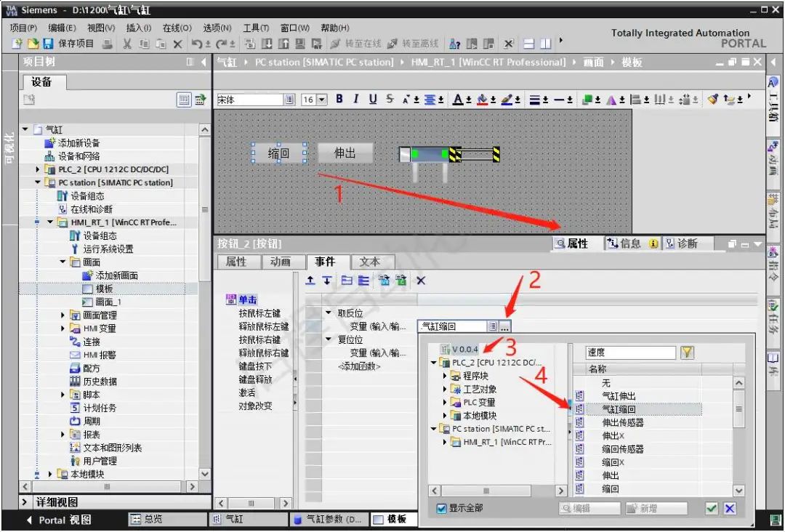Expand PLC_2 [CPU 1212C] in project tree

(x=38, y=169)
